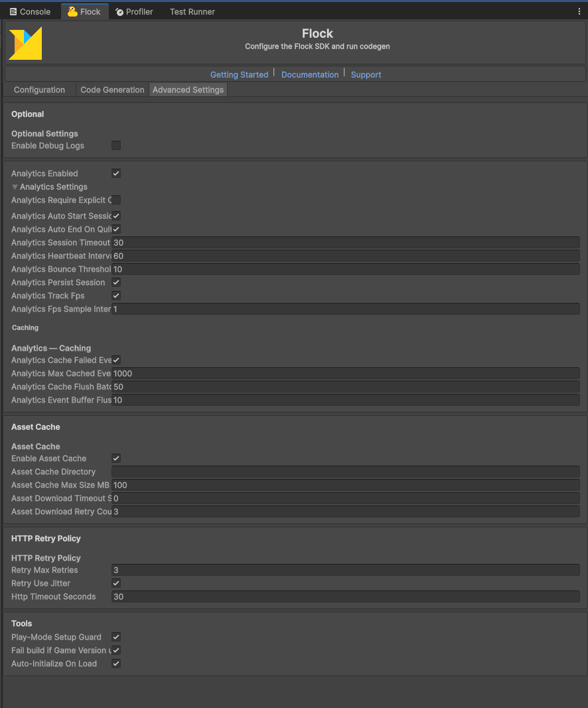This screenshot has height=708, width=588.
Task: Click the Asset Cache Max Size MB label
Action: [60, 485]
